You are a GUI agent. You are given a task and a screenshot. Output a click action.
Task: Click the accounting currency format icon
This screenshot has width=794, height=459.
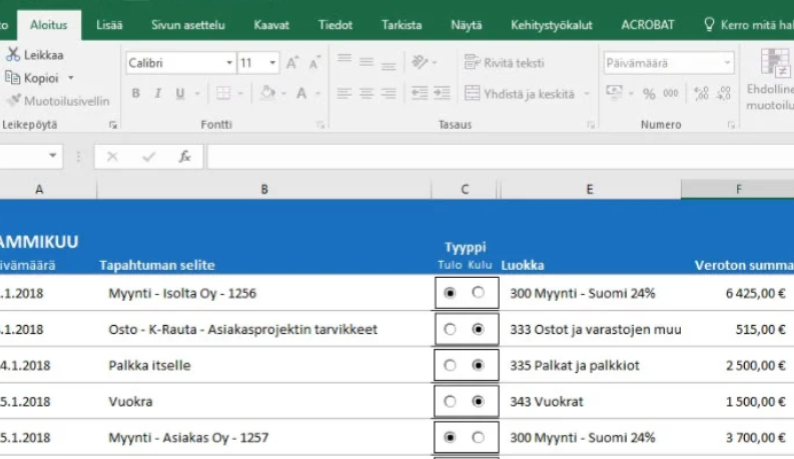614,93
